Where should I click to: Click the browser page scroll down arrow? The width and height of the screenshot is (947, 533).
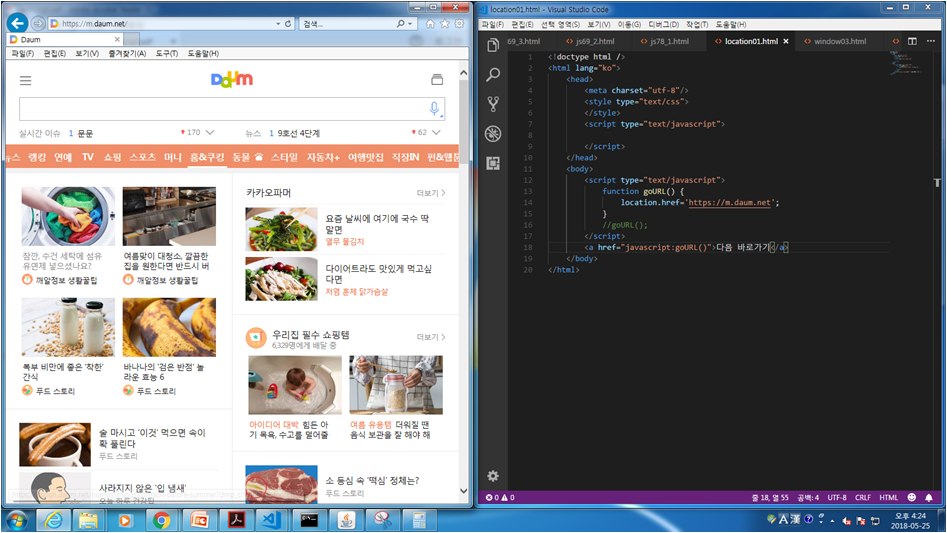(463, 491)
